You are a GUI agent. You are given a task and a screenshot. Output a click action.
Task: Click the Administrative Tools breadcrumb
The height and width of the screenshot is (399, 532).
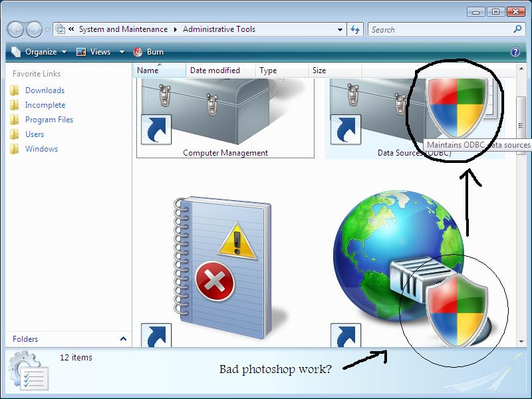[219, 29]
